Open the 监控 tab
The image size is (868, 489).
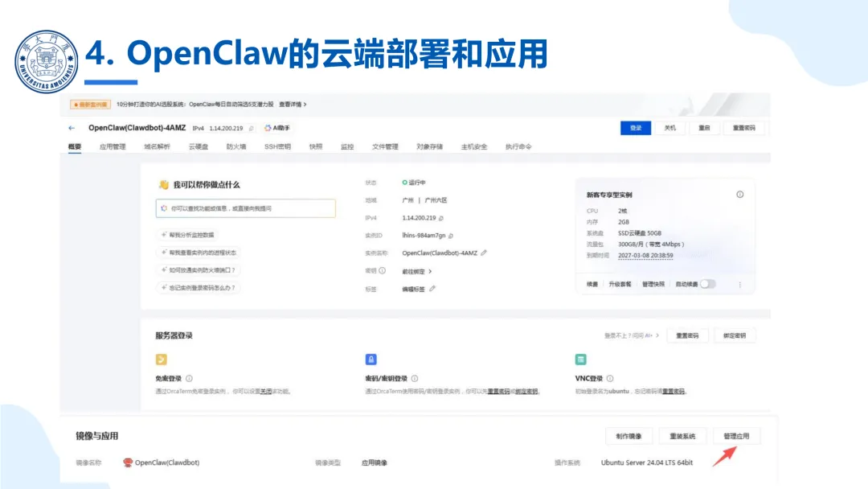tap(347, 146)
